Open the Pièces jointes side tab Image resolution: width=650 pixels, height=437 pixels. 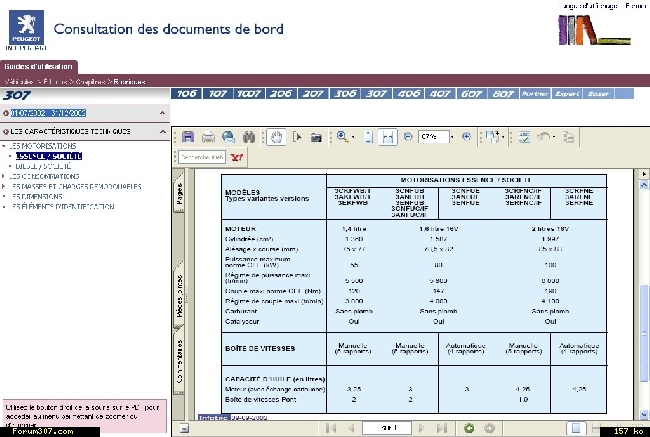(x=179, y=296)
